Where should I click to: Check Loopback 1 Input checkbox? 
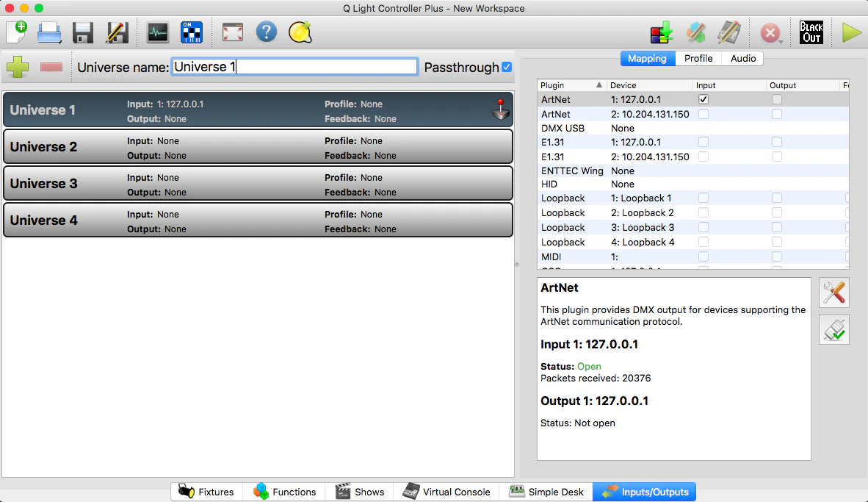tap(703, 198)
